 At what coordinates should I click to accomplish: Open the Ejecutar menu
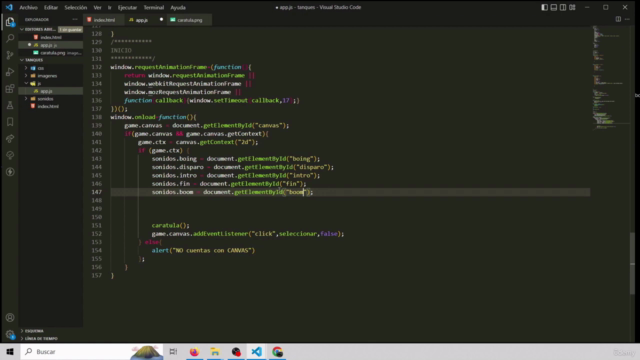point(127,7)
